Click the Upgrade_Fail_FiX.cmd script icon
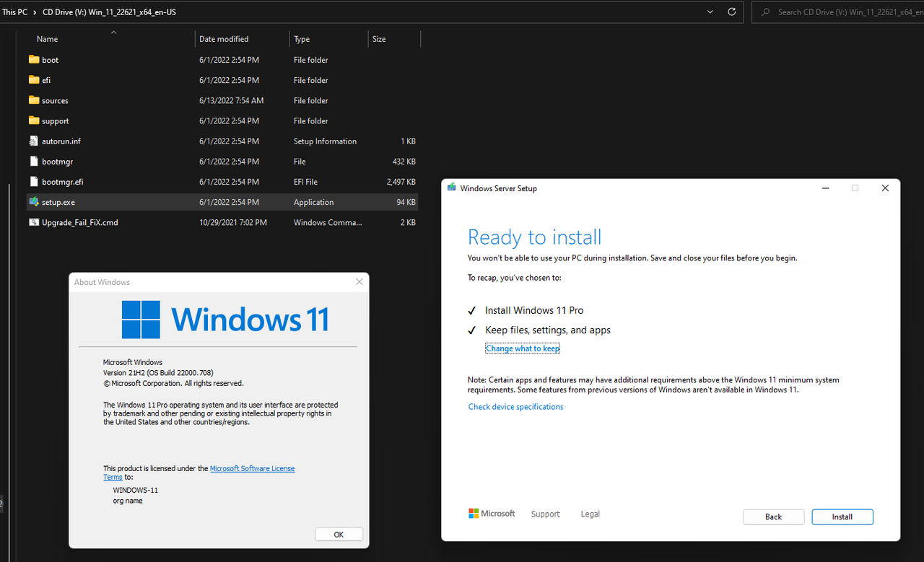 [x=33, y=222]
